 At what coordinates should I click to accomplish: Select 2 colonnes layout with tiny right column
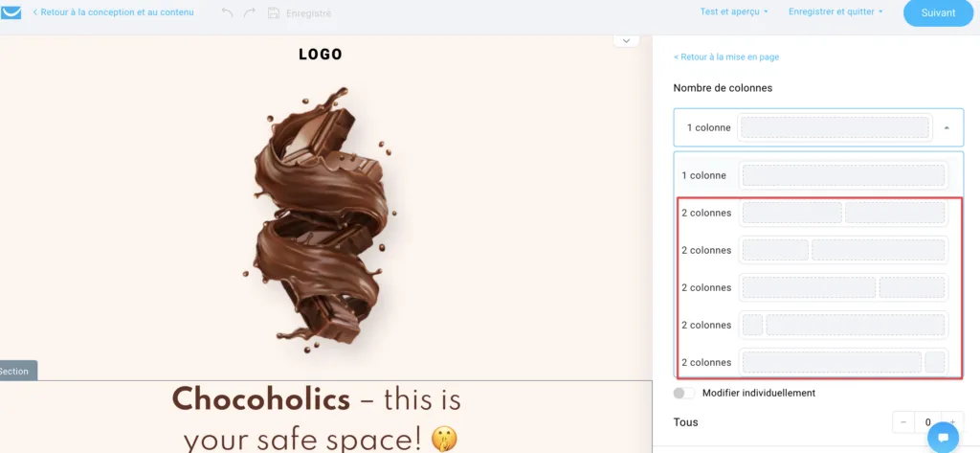point(813,362)
